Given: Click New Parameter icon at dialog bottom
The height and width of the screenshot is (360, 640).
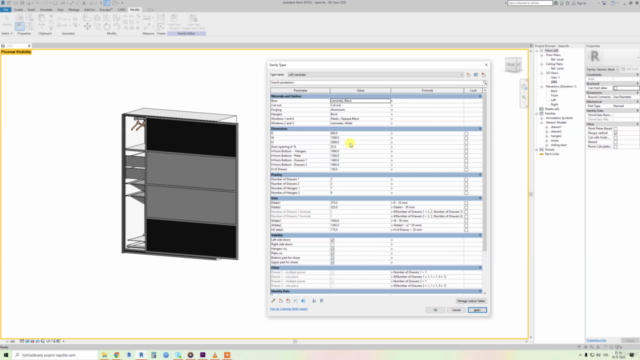Looking at the screenshot, I should 281,301.
